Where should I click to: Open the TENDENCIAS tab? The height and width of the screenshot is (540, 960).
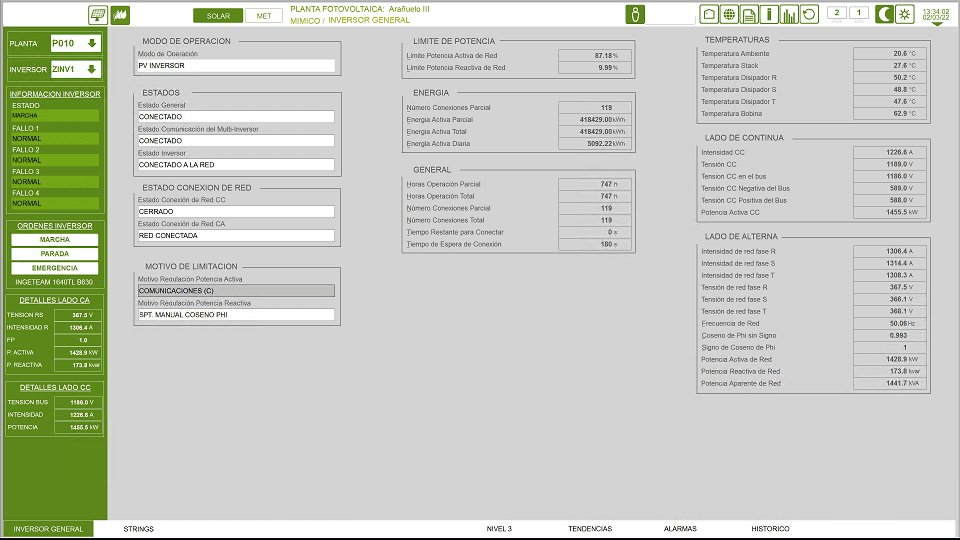click(590, 528)
